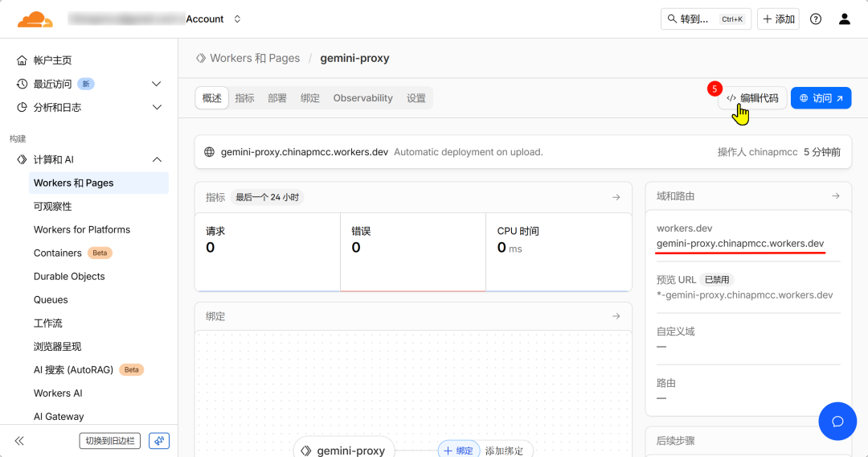Screen dimensions: 868x457
Task: Open the chat support bubble
Action: click(837, 422)
